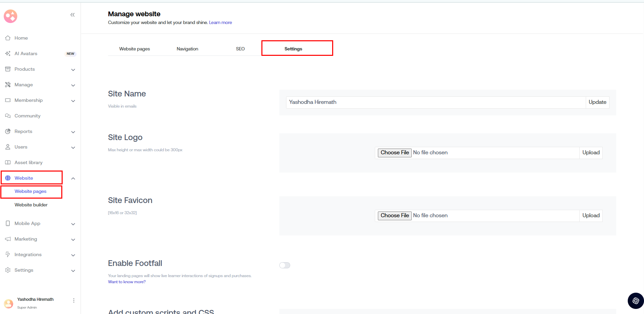Image resolution: width=644 pixels, height=314 pixels.
Task: Click Update button for Site Name
Action: coord(597,102)
